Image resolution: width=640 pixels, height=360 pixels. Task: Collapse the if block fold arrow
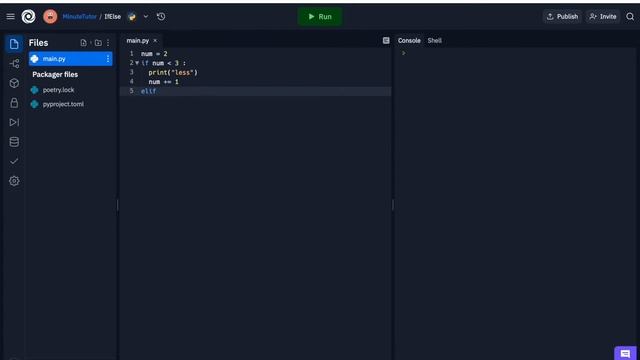[137, 63]
